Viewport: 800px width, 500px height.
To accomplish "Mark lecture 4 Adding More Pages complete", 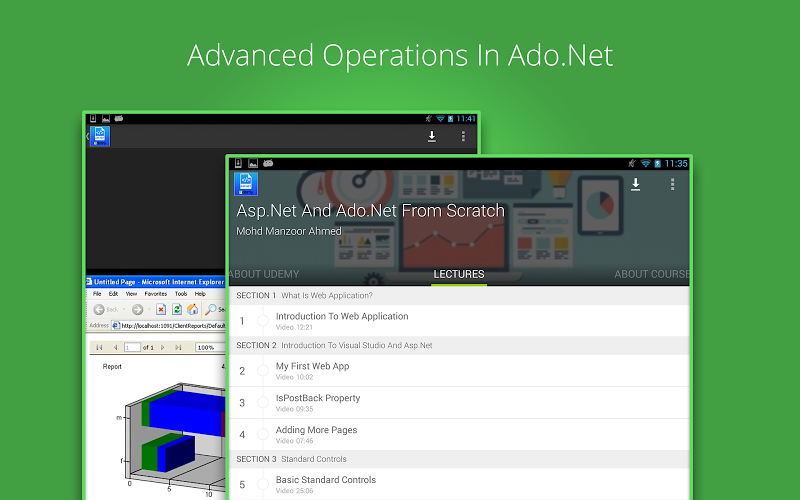I will pyautogui.click(x=263, y=434).
